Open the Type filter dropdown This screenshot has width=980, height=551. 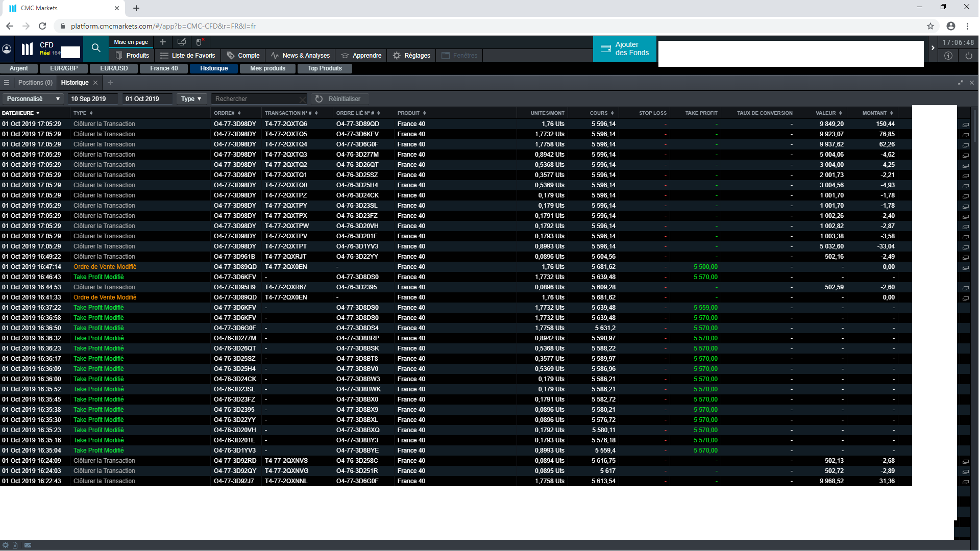pyautogui.click(x=191, y=99)
